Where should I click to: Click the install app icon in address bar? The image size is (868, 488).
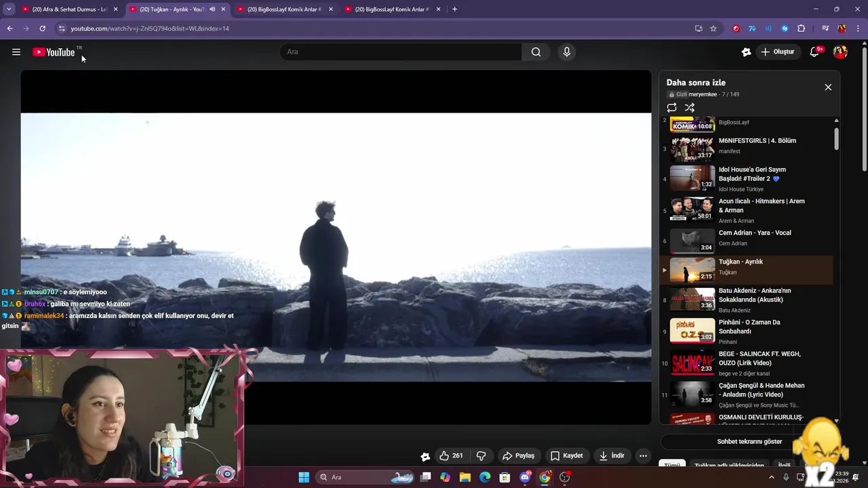click(x=698, y=28)
